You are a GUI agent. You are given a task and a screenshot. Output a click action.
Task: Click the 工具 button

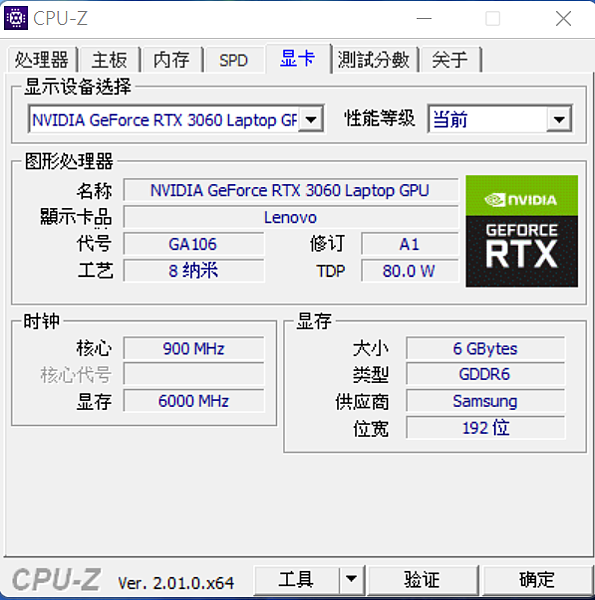click(297, 579)
